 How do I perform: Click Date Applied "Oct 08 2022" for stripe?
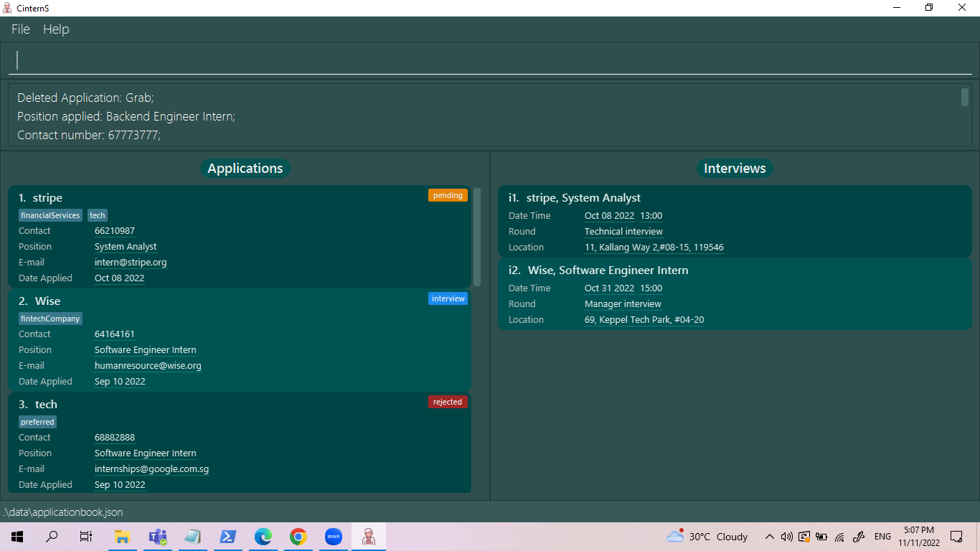pyautogui.click(x=120, y=278)
